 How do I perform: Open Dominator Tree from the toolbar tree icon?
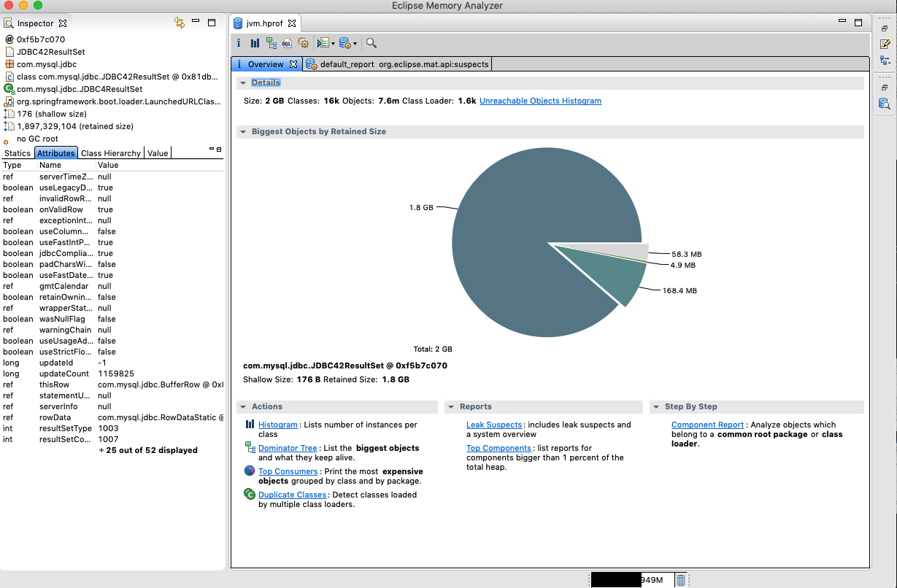[271, 43]
